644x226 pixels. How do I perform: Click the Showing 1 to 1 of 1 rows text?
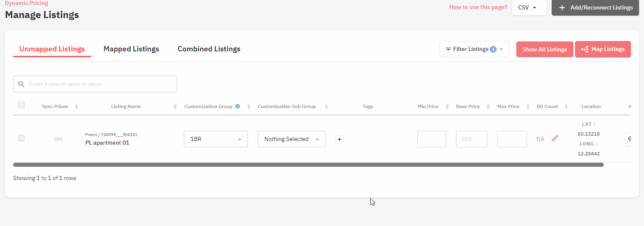(x=45, y=178)
